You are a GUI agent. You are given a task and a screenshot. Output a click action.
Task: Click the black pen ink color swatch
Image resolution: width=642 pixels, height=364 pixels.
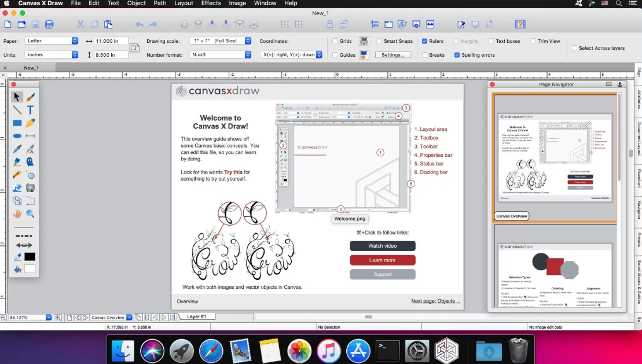pos(30,257)
